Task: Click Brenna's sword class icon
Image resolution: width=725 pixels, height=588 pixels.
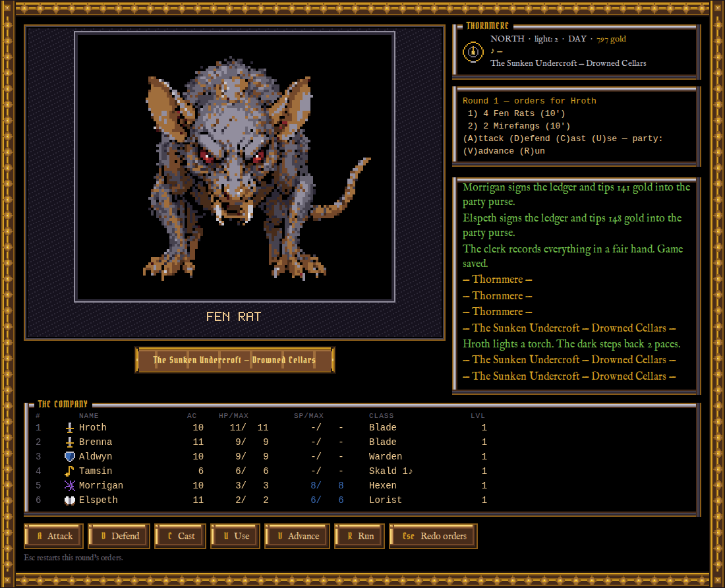Action: coord(69,442)
